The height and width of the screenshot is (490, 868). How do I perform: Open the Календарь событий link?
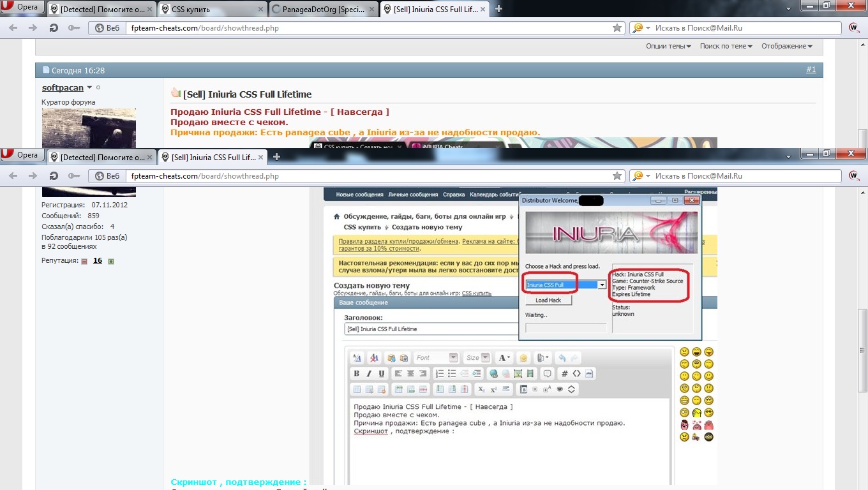(x=496, y=195)
